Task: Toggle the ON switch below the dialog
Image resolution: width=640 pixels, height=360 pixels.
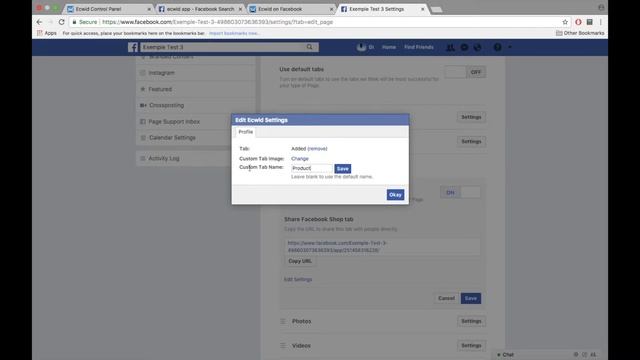Action: tap(460, 192)
